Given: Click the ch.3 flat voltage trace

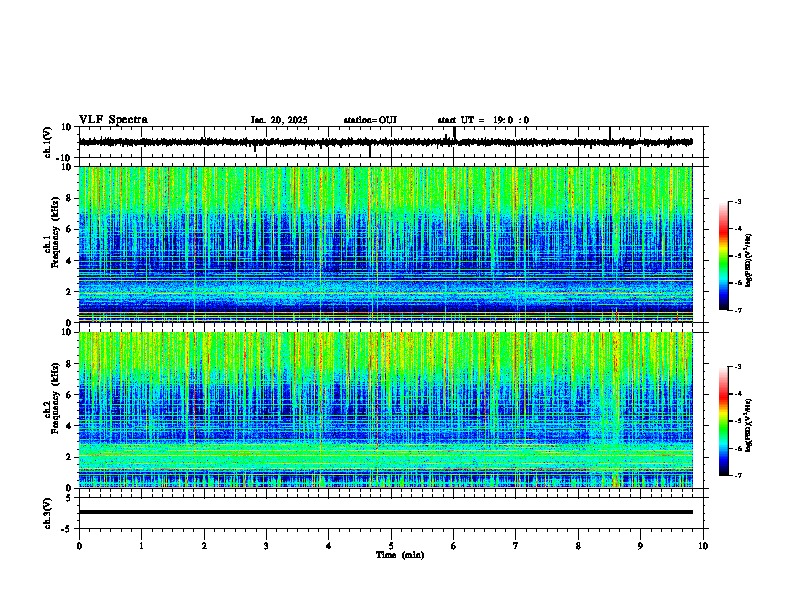Looking at the screenshot, I should coord(385,512).
